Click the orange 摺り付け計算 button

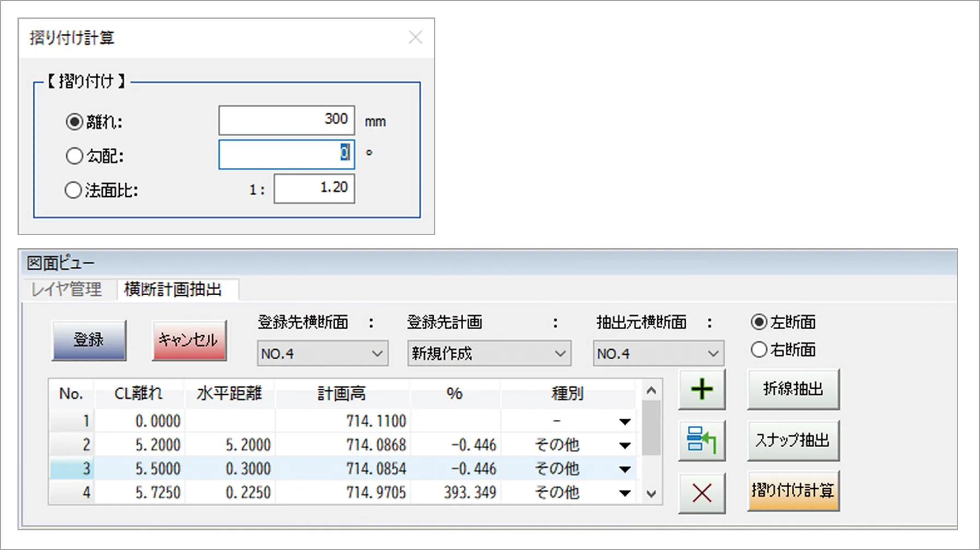pos(793,490)
